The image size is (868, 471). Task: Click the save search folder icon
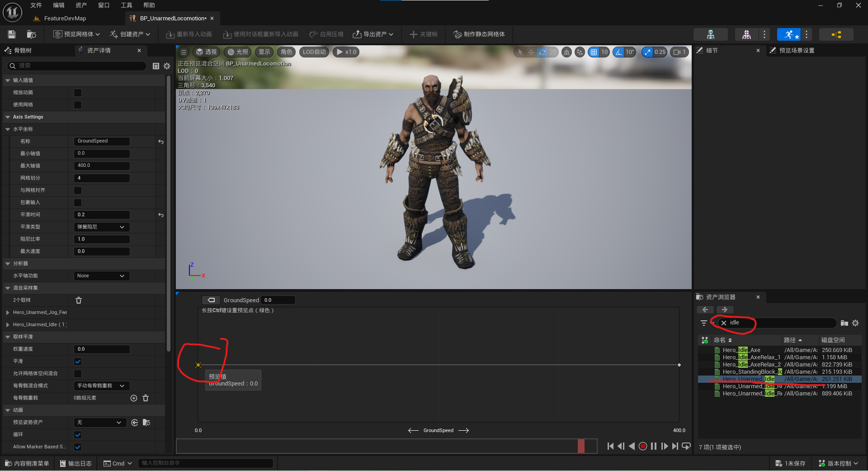tap(844, 323)
